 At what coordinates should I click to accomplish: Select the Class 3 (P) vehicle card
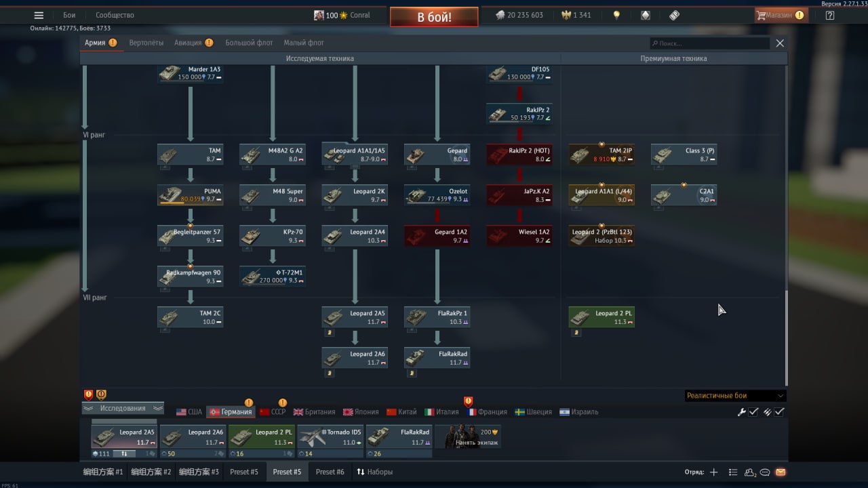coord(684,155)
